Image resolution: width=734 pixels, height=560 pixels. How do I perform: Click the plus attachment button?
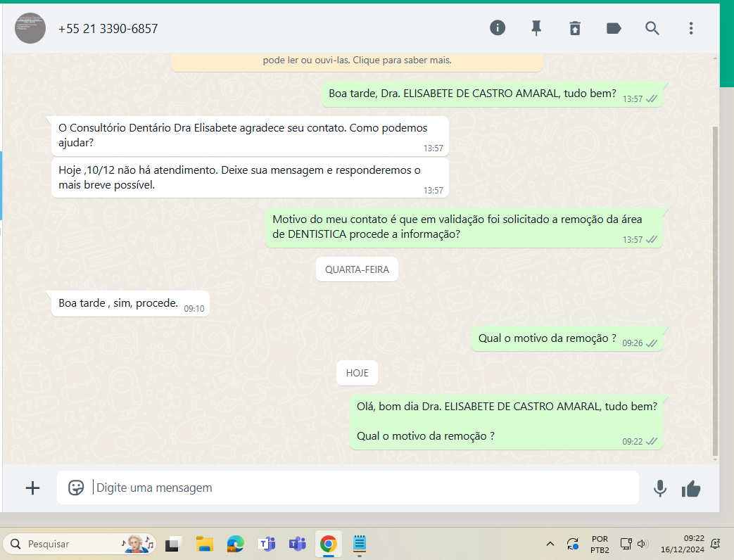[32, 488]
